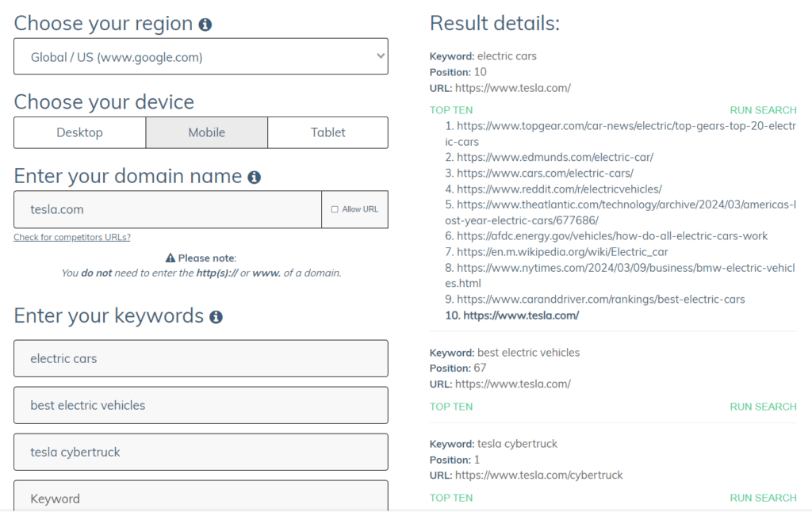Select the Tablet device option
Image resolution: width=812 pixels, height=512 pixels.
(x=327, y=132)
